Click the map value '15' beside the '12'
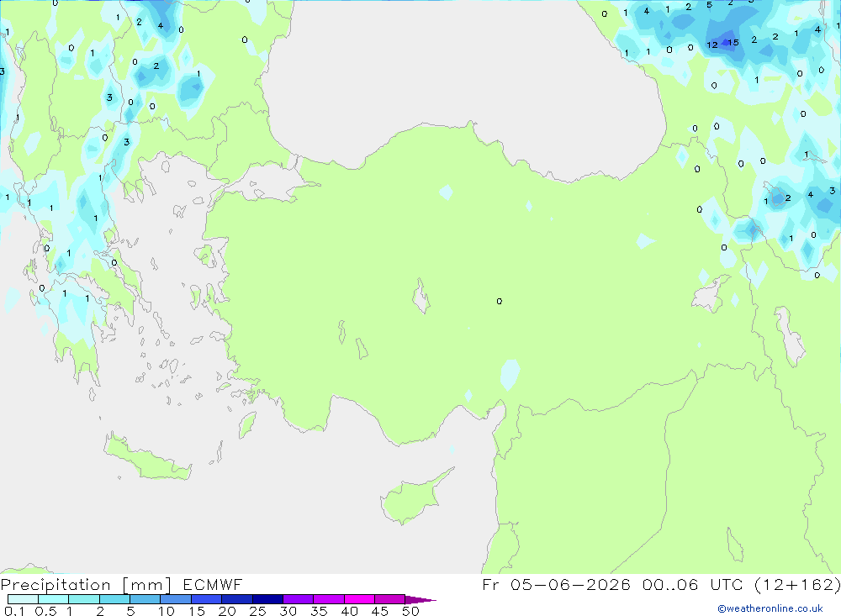The image size is (841, 616). 733,43
